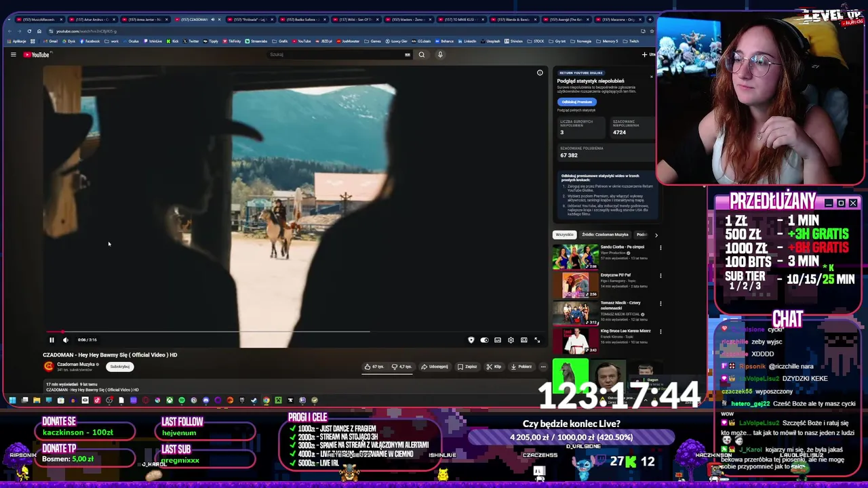Download video with Pobierz button
The image size is (868, 488).
point(521,367)
